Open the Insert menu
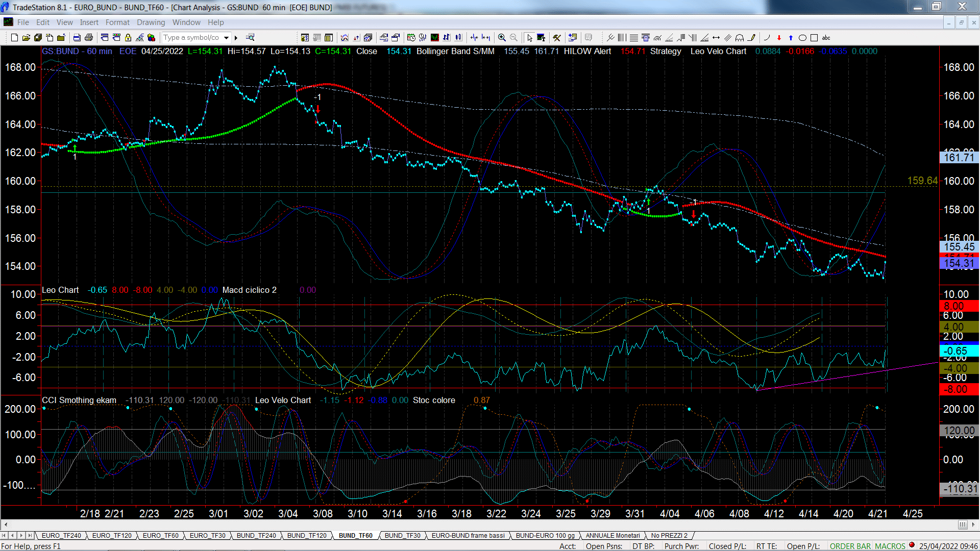 89,22
